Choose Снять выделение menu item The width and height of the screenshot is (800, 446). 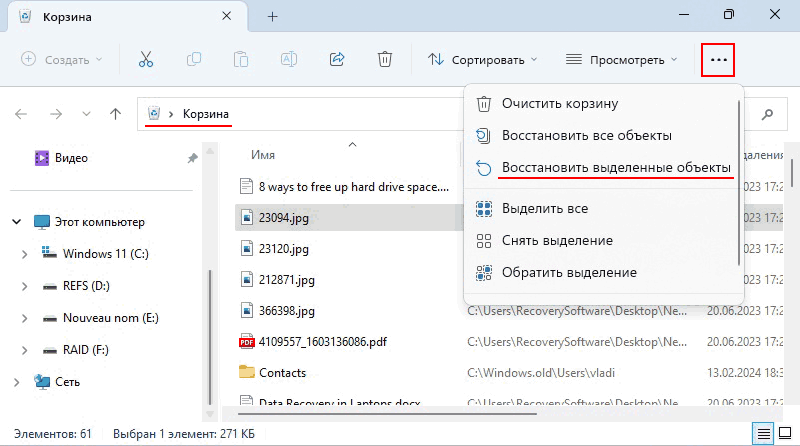(x=602, y=241)
